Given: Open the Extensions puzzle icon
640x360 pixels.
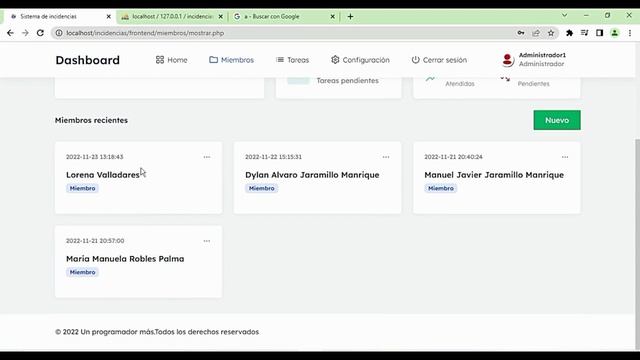Looking at the screenshot, I should pyautogui.click(x=569, y=33).
